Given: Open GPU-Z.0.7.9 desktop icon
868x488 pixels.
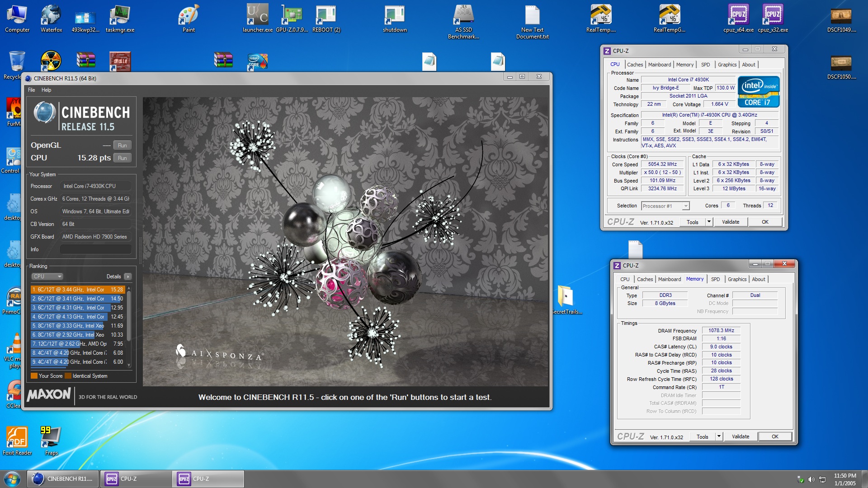Looking at the screenshot, I should pyautogui.click(x=292, y=19).
